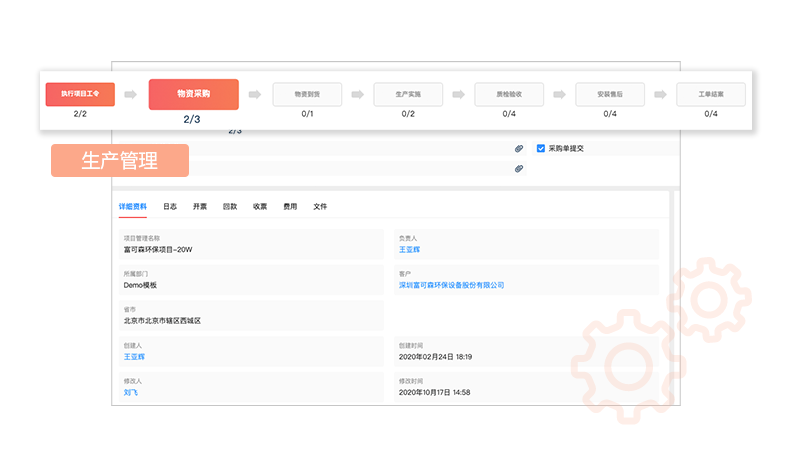The height and width of the screenshot is (459, 792).
Task: Open customer link 深圳富可森环保设备股份有限公司
Action: pos(451,285)
